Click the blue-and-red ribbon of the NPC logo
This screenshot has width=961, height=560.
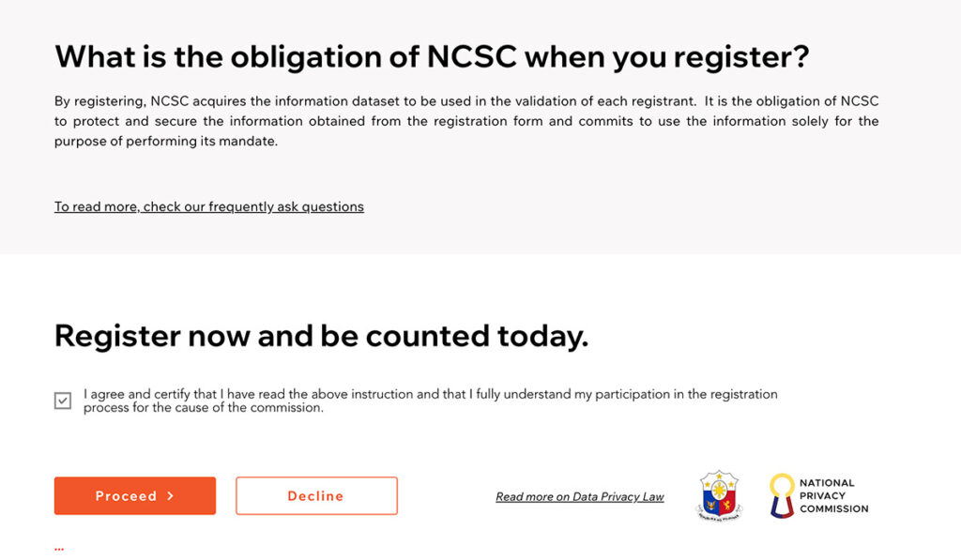(x=782, y=509)
